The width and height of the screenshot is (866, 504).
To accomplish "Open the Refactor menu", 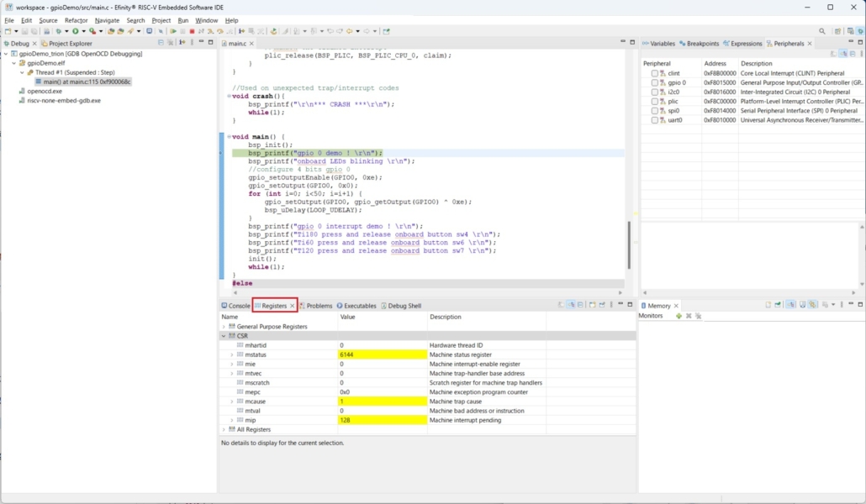I will [77, 20].
